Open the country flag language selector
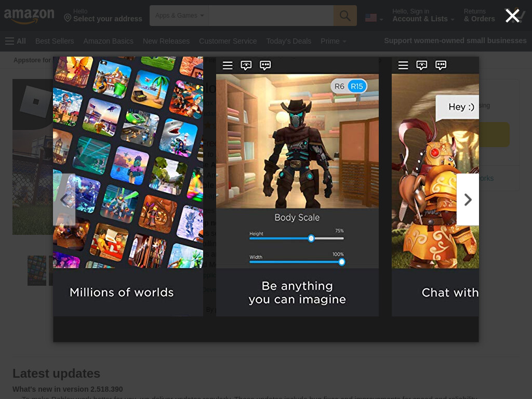 [x=374, y=18]
